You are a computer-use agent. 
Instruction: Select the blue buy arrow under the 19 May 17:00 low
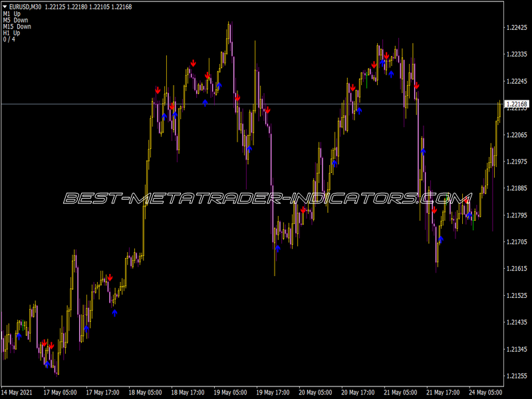(278, 248)
